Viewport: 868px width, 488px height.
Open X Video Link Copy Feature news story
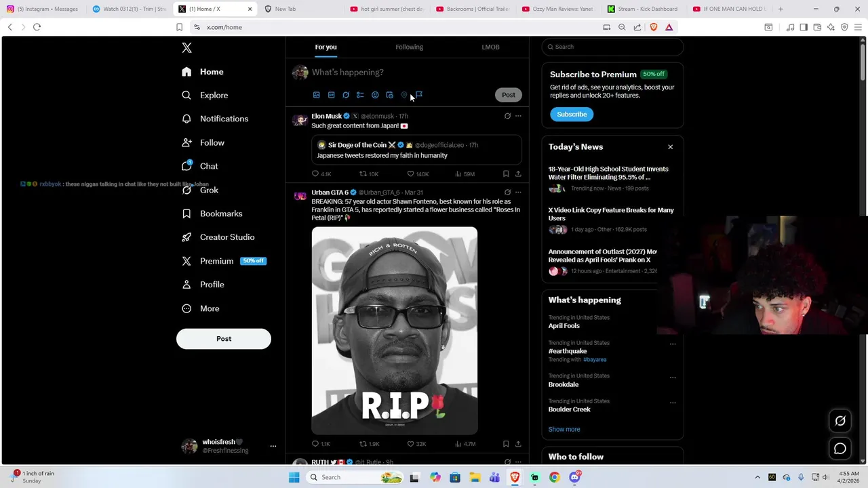pos(611,221)
